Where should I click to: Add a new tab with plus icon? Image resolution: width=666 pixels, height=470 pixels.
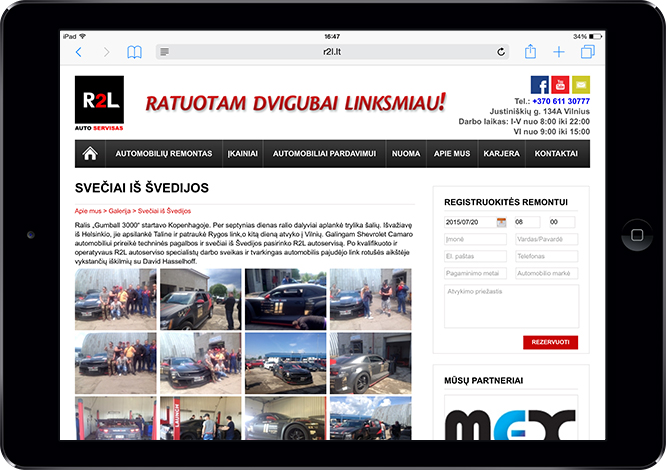pos(559,52)
